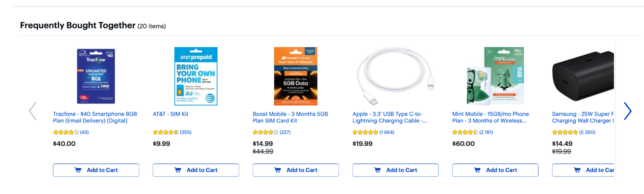Image resolution: width=644 pixels, height=194 pixels.
Task: Click the cart icon on the AT&T SIM Kit button
Action: click(x=178, y=170)
